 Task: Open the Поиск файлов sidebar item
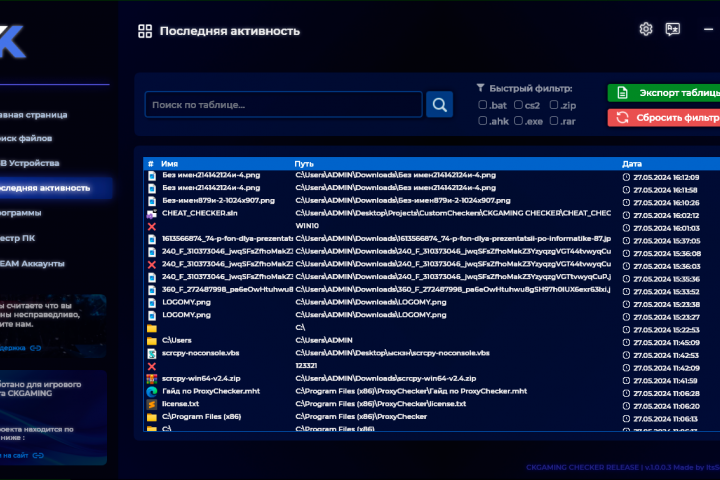click(25, 138)
